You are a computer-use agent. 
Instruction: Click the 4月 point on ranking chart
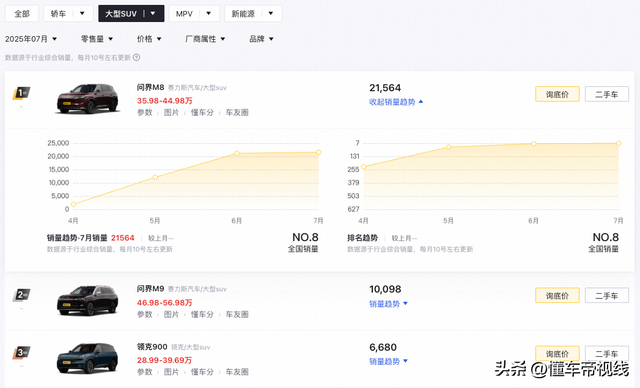coord(364,166)
